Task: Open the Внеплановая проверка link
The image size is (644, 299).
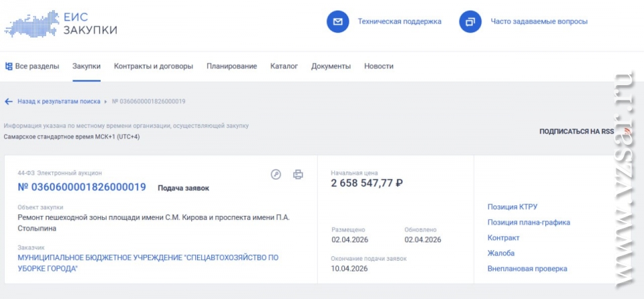Action: 527,269
